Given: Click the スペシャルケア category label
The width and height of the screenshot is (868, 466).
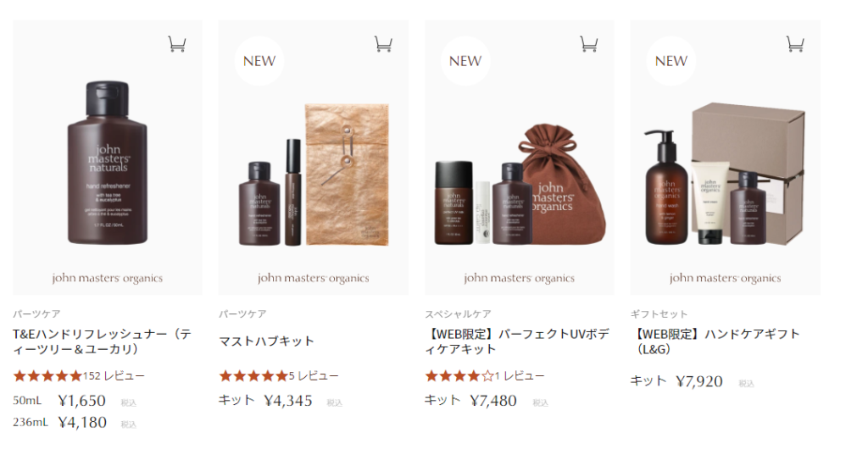Looking at the screenshot, I should (458, 313).
